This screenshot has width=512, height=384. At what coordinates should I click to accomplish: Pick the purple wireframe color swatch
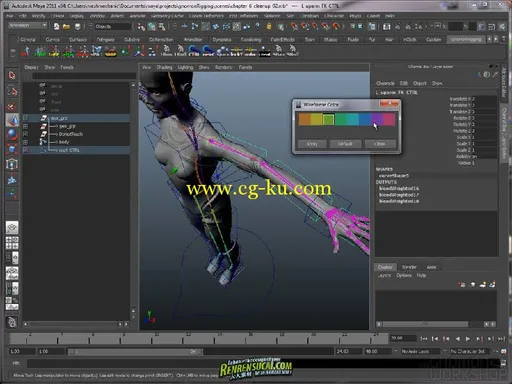click(x=377, y=119)
